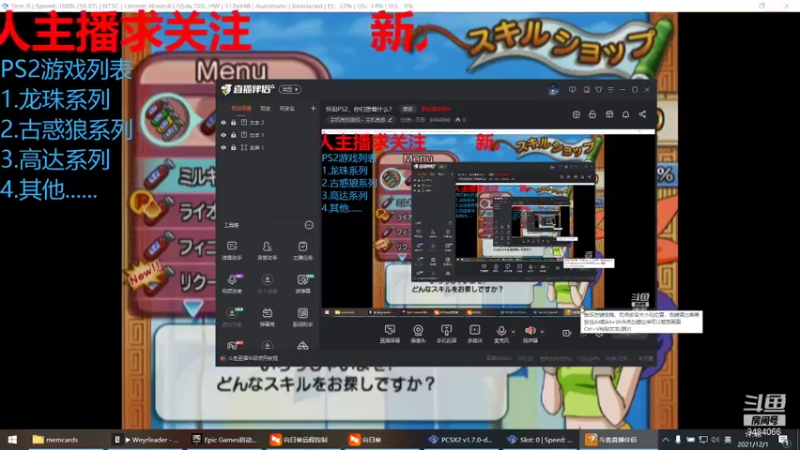Open the tutorial link at panel bottom
800x450 pixels.
pyautogui.click(x=253, y=359)
